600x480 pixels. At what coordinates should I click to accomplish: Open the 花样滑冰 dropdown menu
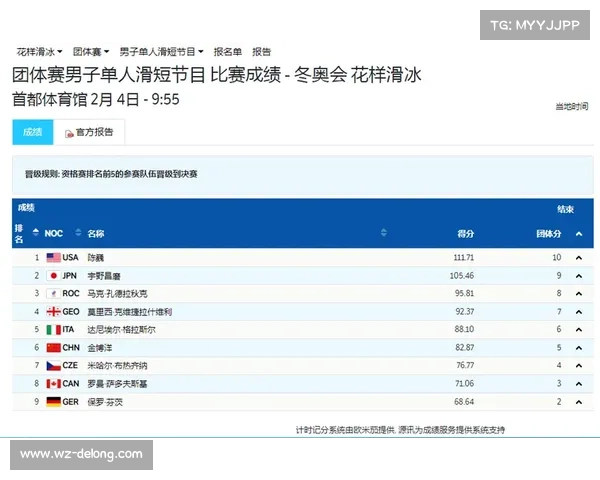click(39, 52)
